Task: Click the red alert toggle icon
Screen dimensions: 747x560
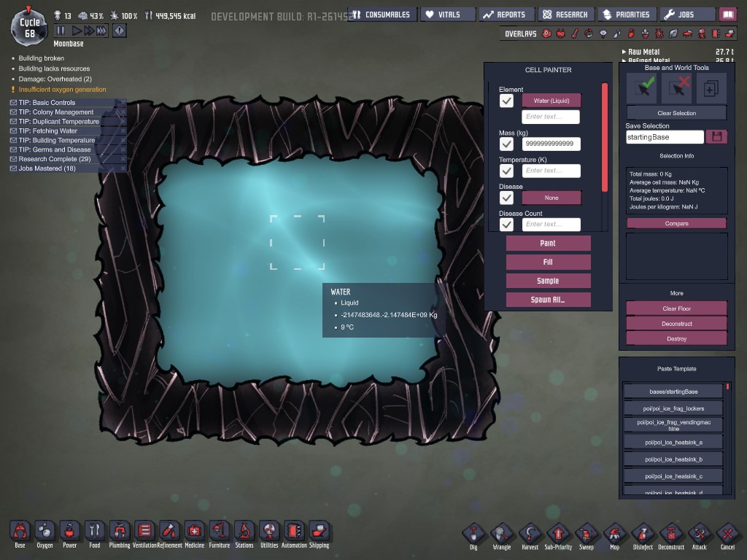Action: point(120,31)
